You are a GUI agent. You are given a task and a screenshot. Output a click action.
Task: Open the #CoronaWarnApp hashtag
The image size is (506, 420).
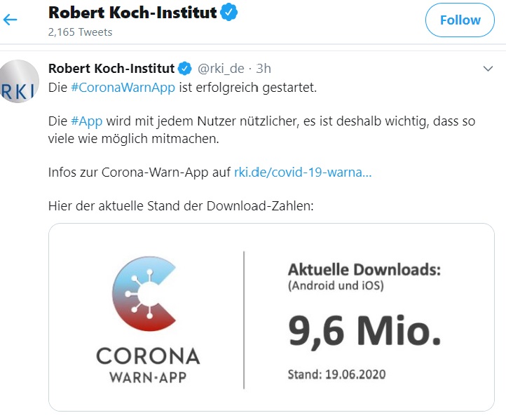pos(123,88)
